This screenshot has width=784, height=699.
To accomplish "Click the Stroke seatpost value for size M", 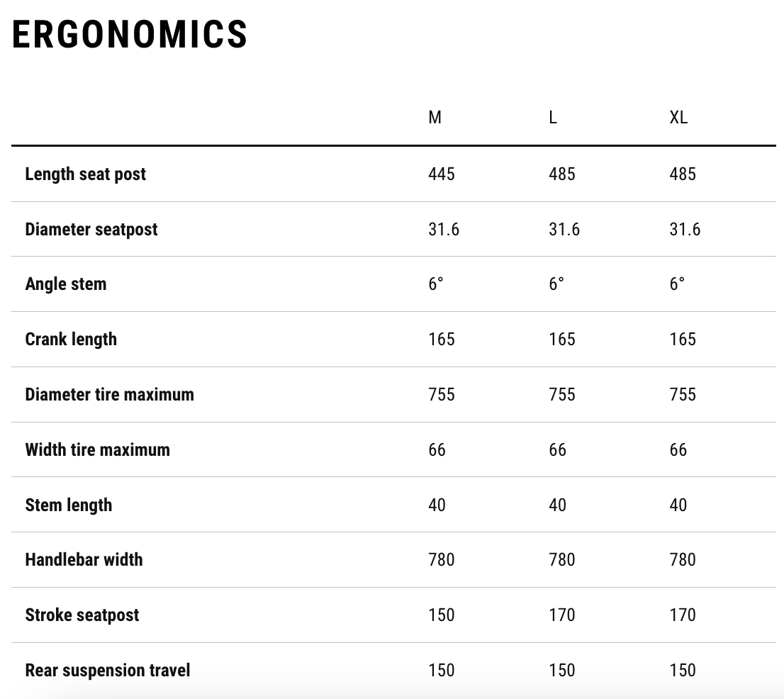I will point(442,615).
